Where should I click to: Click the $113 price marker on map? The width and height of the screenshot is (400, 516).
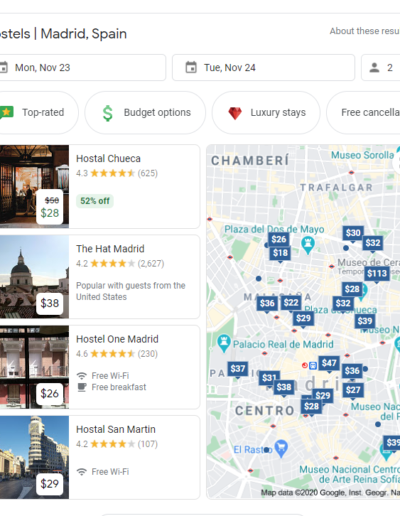click(x=377, y=274)
